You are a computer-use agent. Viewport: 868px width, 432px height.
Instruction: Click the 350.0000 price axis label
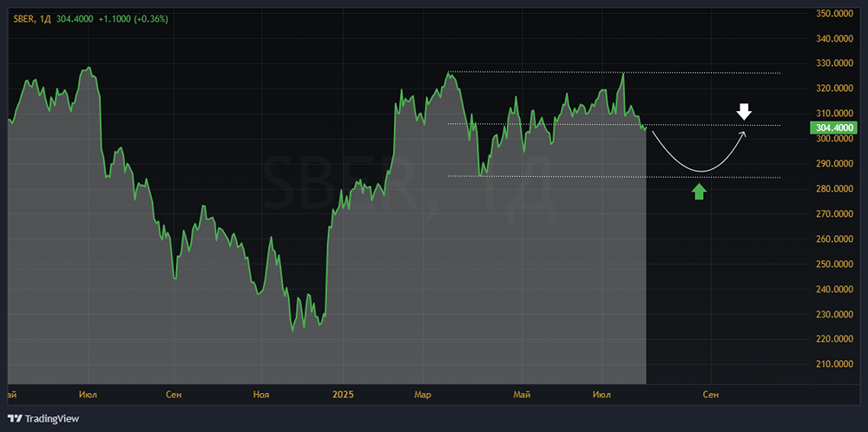833,13
